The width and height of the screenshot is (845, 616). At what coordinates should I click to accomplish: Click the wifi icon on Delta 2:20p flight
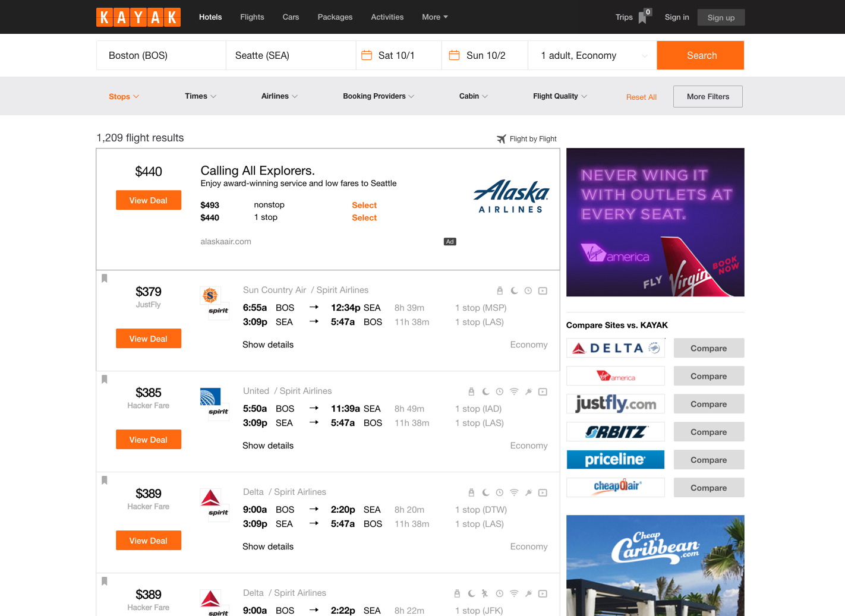[514, 492]
